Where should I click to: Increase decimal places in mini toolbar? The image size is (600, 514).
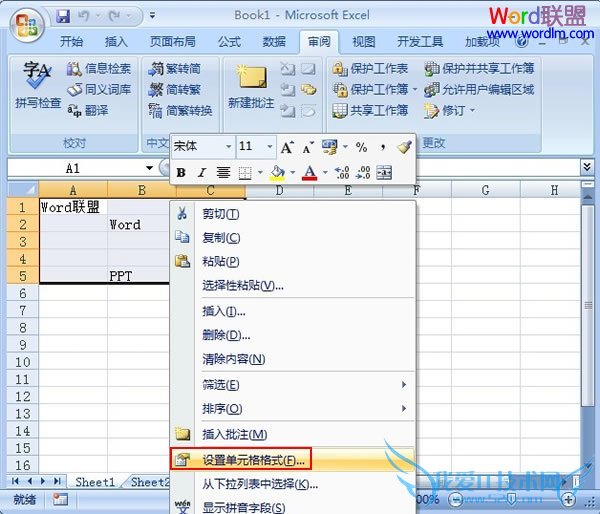tap(341, 173)
